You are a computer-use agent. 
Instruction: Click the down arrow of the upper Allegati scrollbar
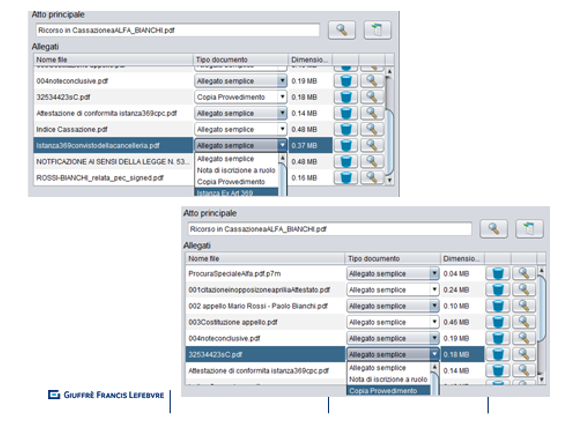click(390, 180)
